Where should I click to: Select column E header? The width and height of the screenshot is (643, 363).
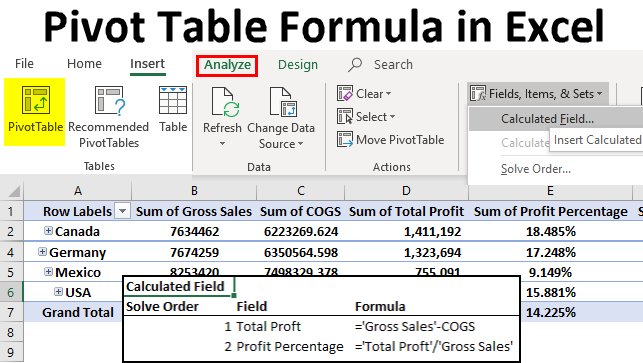pos(550,191)
